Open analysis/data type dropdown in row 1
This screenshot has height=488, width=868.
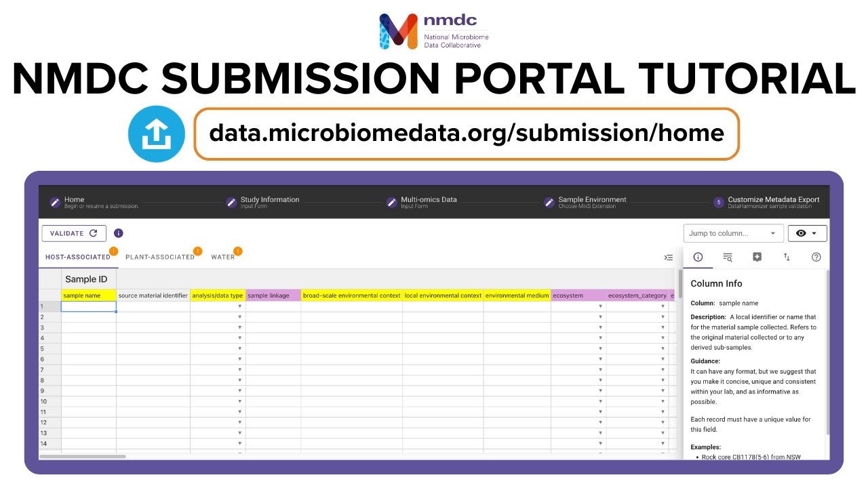coord(239,306)
